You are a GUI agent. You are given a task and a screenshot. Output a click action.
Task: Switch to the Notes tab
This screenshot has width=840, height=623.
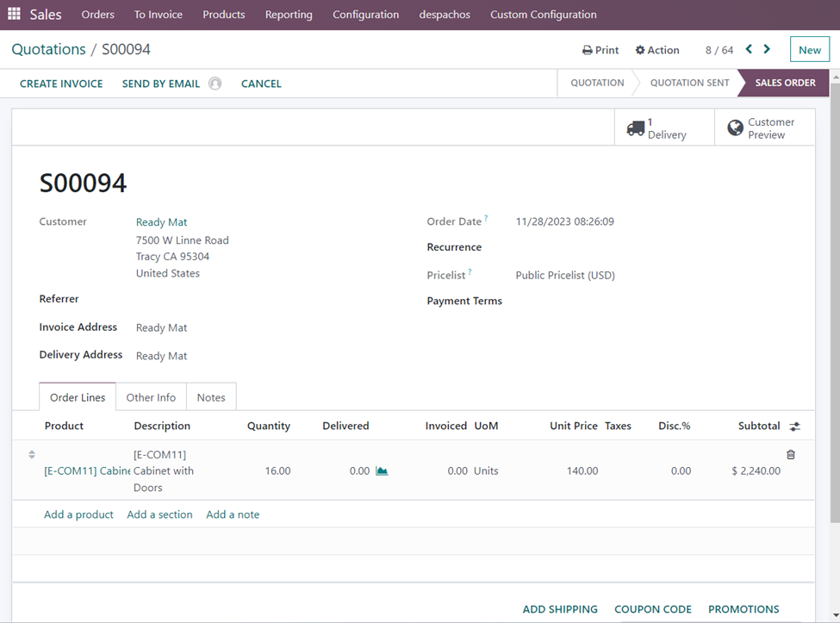(x=211, y=397)
